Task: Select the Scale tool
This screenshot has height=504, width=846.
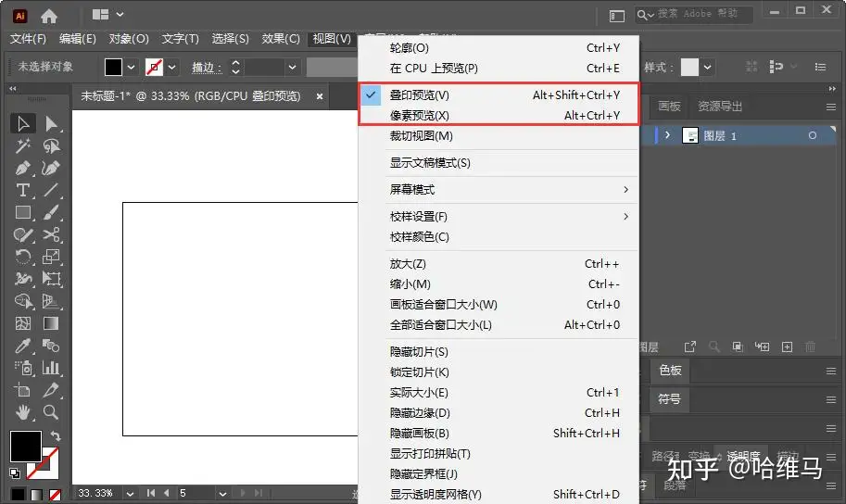Action: click(x=51, y=257)
